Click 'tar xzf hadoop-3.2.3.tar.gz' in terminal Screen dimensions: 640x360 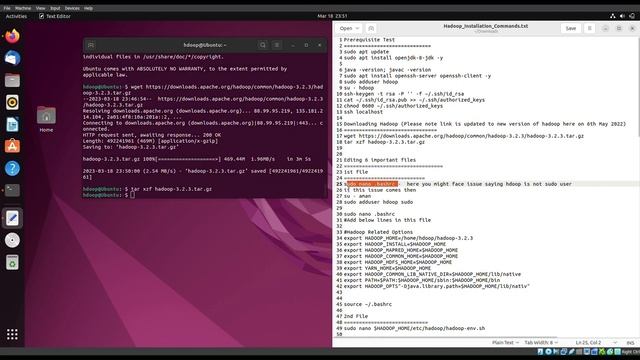click(171, 189)
